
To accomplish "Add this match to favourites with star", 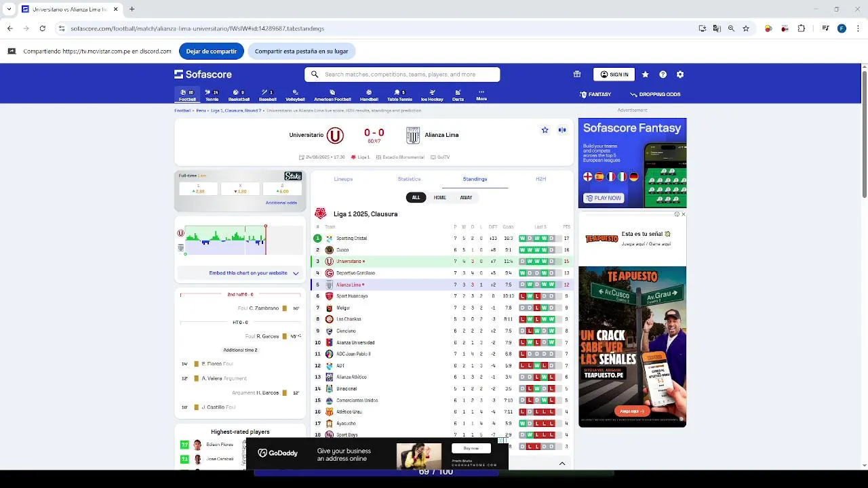I will pyautogui.click(x=545, y=130).
